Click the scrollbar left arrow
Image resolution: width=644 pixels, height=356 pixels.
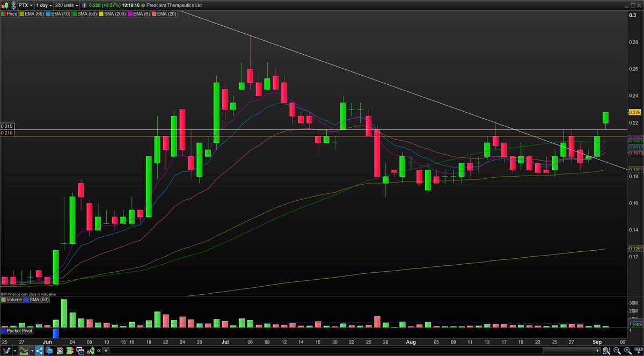[x=106, y=351]
